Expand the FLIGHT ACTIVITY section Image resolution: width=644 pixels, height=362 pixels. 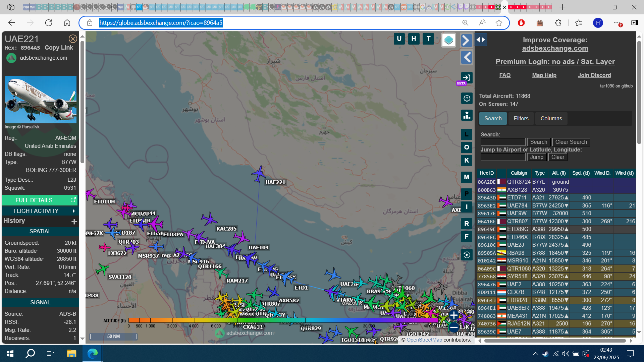tap(40, 211)
